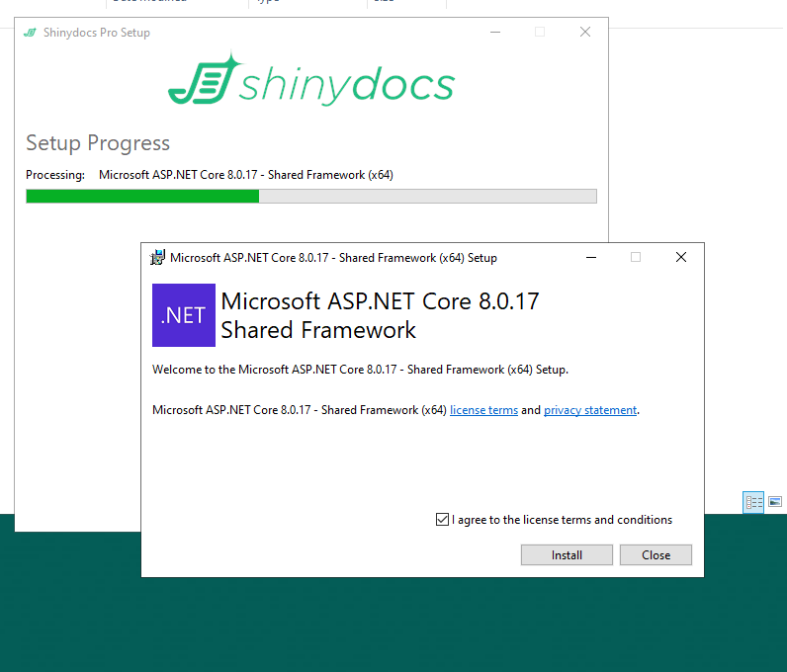Minimize the ASP.NET Core Setup dialog
The image size is (787, 672).
590,258
